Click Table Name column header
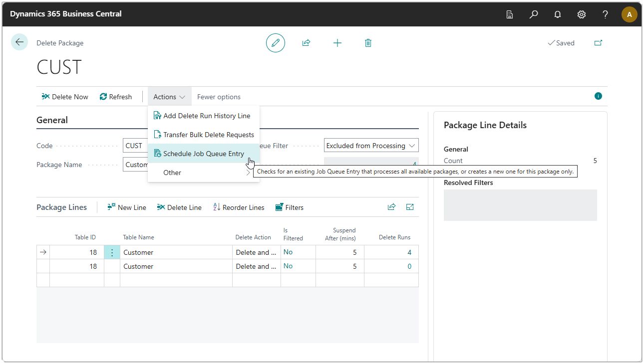Screen dimensions: 644x364 pyautogui.click(x=138, y=237)
